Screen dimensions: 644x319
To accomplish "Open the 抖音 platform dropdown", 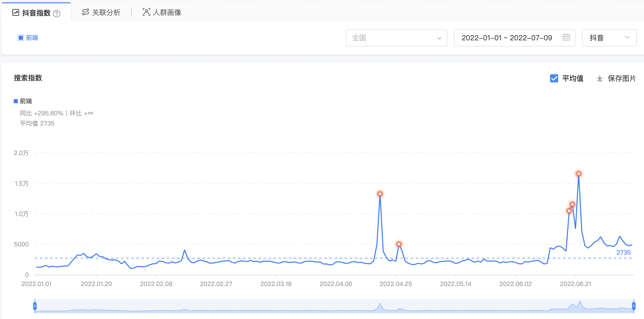I will click(x=609, y=38).
